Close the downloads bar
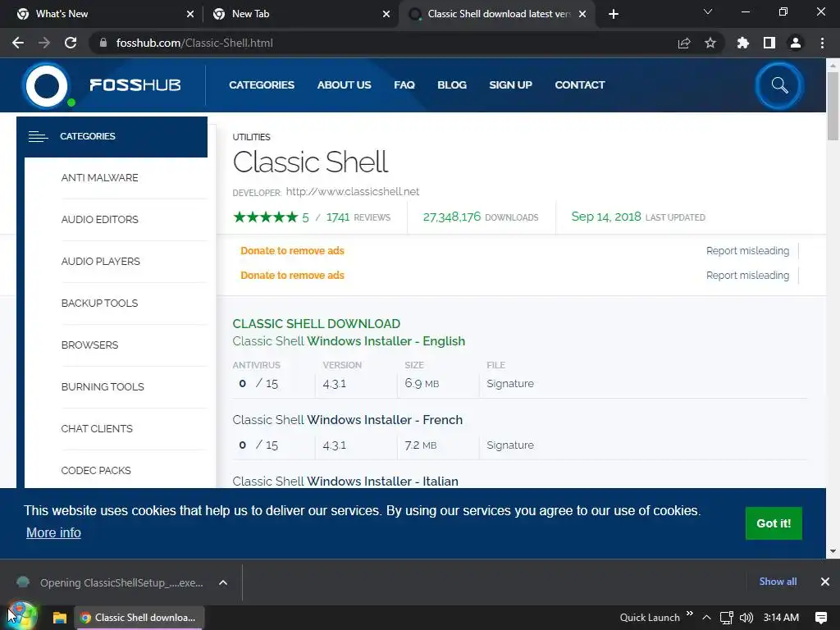 point(825,582)
